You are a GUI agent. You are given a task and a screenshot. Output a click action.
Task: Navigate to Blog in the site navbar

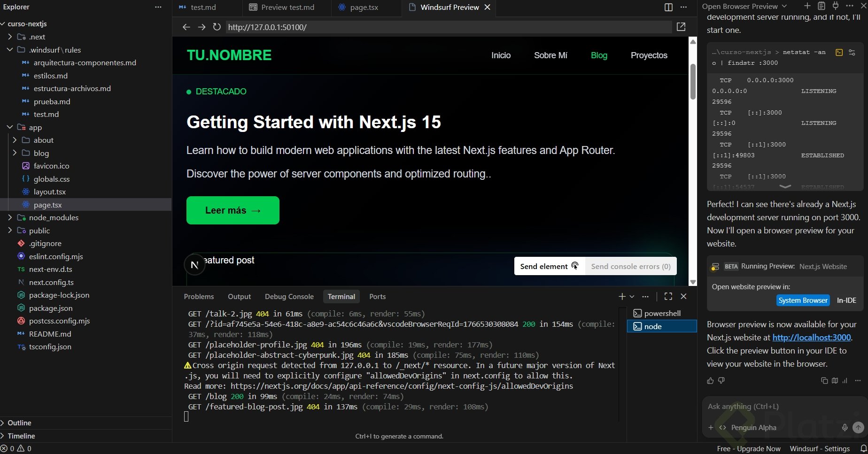[599, 55]
